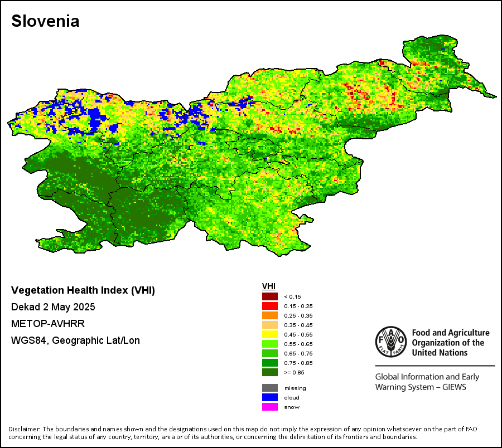Image resolution: width=502 pixels, height=448 pixels.
Task: Click the 'missing' legend label
Action: point(295,388)
